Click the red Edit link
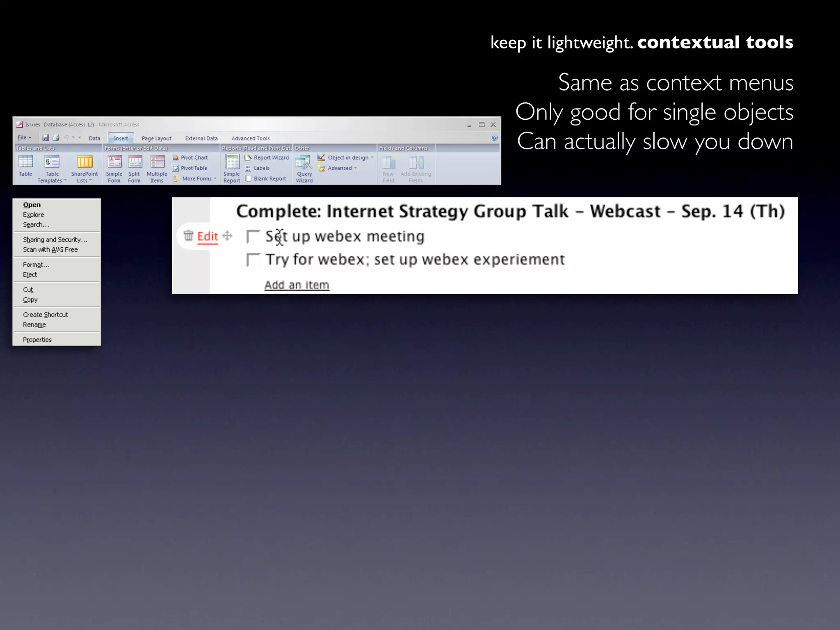 pos(208,237)
